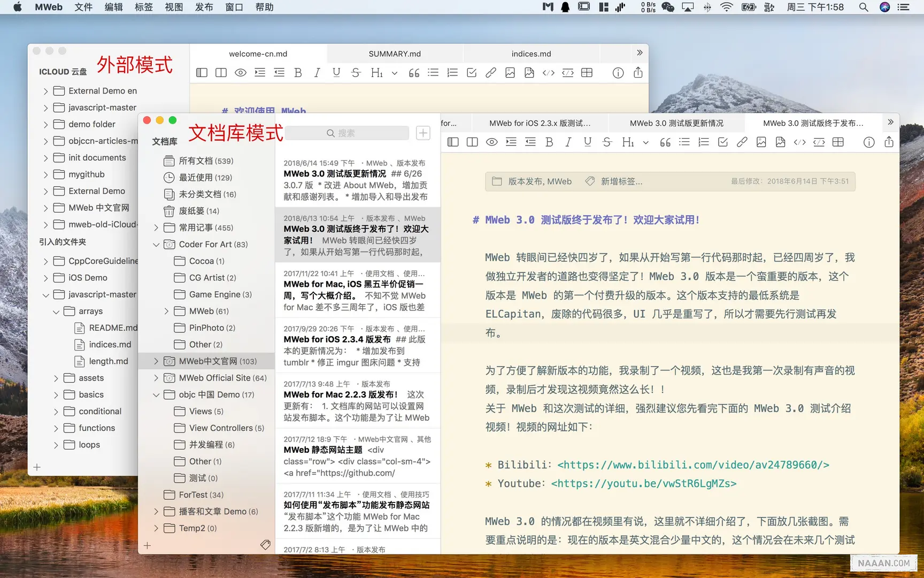Open document info in front window
Screen dimensions: 924x578
869,142
